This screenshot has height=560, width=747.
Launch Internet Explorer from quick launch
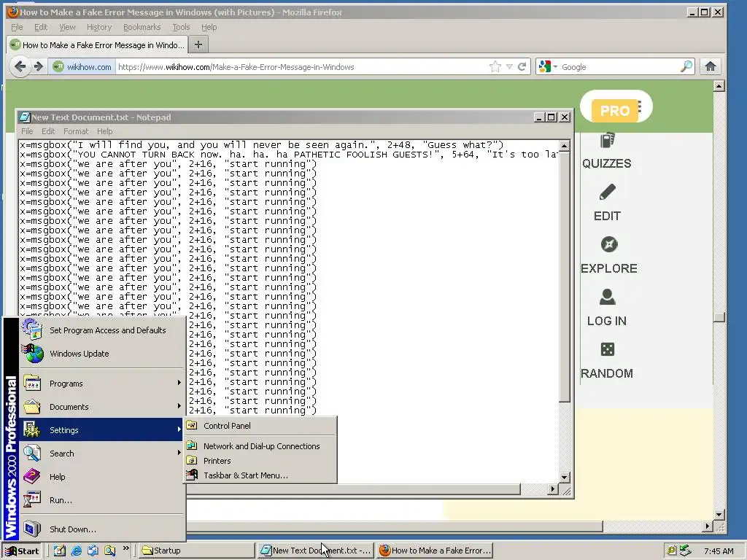pyautogui.click(x=76, y=551)
